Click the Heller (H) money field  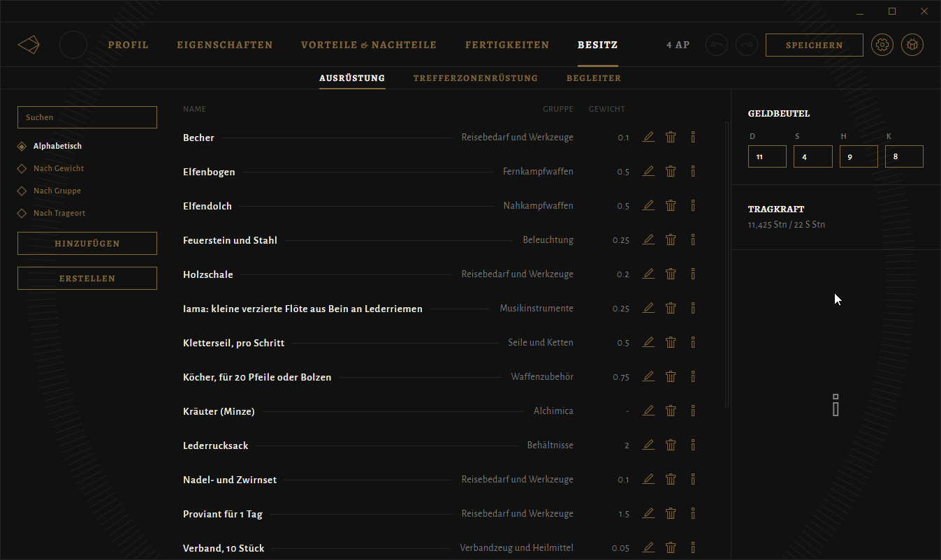pos(859,156)
